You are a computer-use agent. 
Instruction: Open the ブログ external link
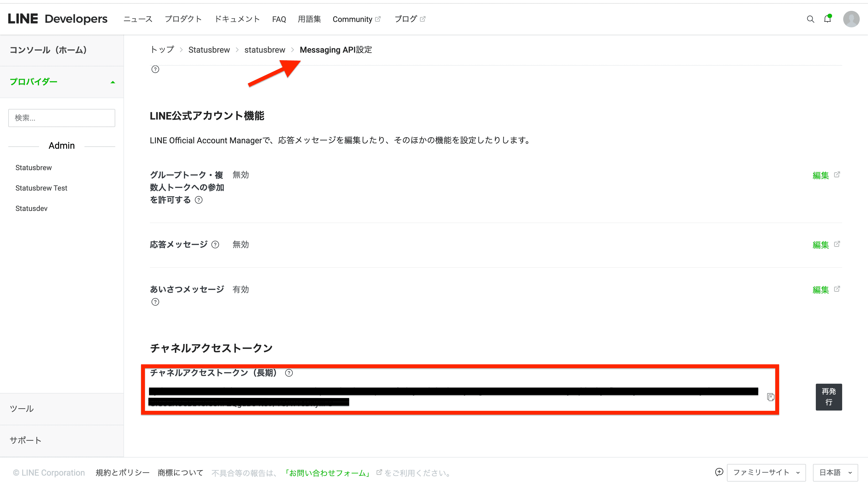click(410, 19)
